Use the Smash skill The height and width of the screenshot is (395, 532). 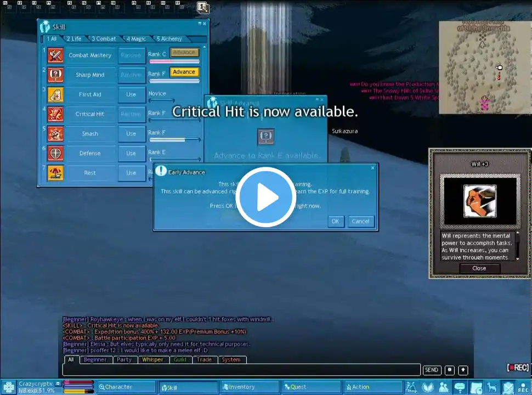(x=131, y=134)
